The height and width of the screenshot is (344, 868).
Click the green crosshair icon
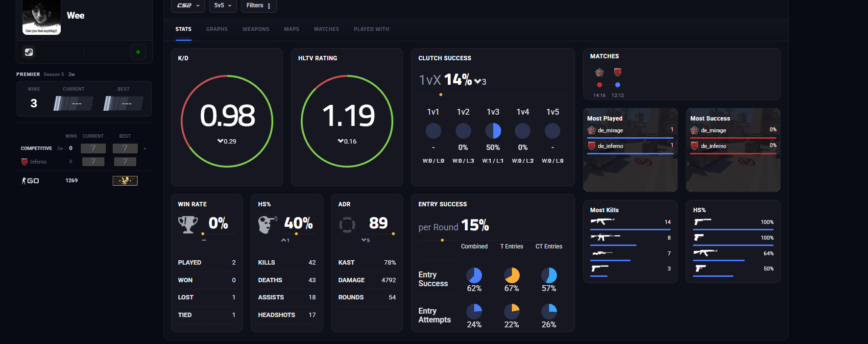click(x=138, y=52)
